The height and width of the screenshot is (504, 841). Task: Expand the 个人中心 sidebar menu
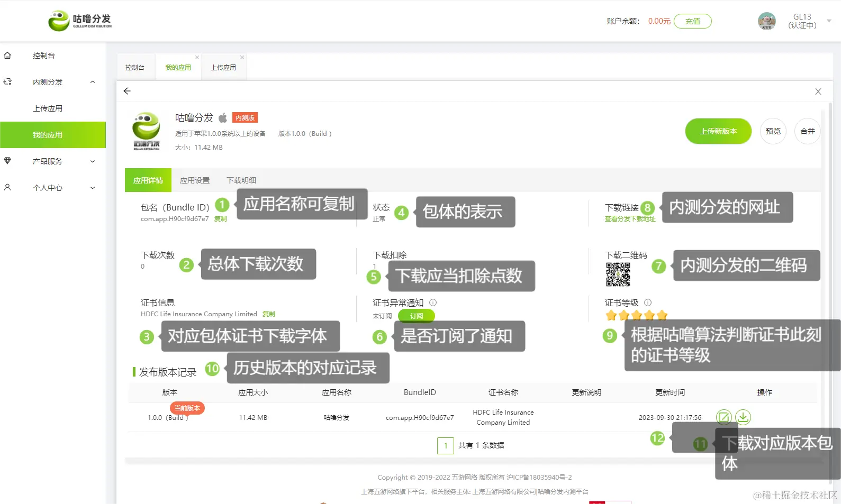click(93, 188)
